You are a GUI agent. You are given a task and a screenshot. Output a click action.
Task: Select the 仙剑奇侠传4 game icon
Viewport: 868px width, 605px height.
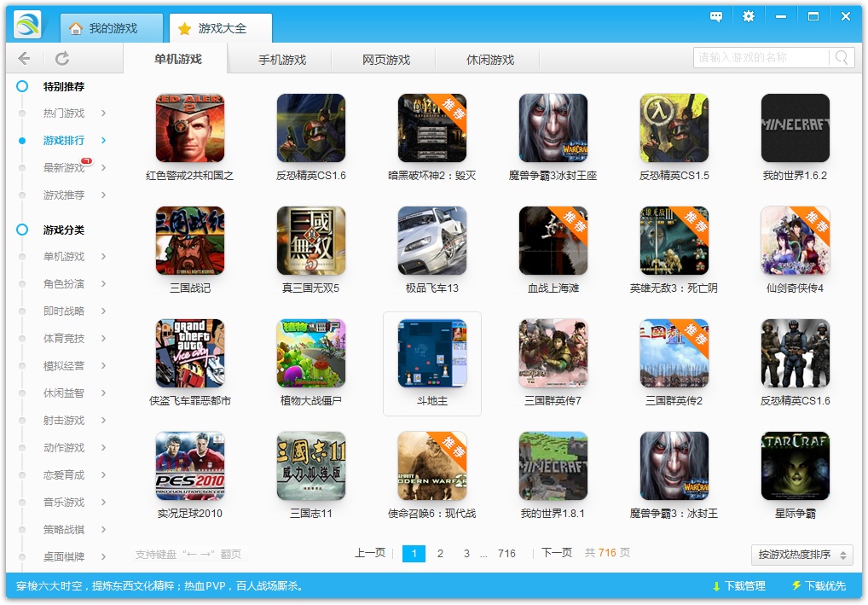[x=795, y=241]
